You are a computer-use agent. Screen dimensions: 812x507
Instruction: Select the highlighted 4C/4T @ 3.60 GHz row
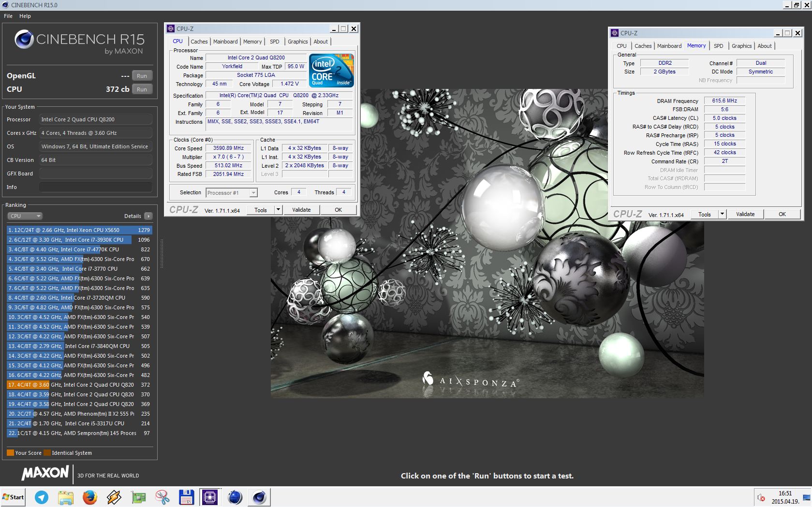click(80, 385)
